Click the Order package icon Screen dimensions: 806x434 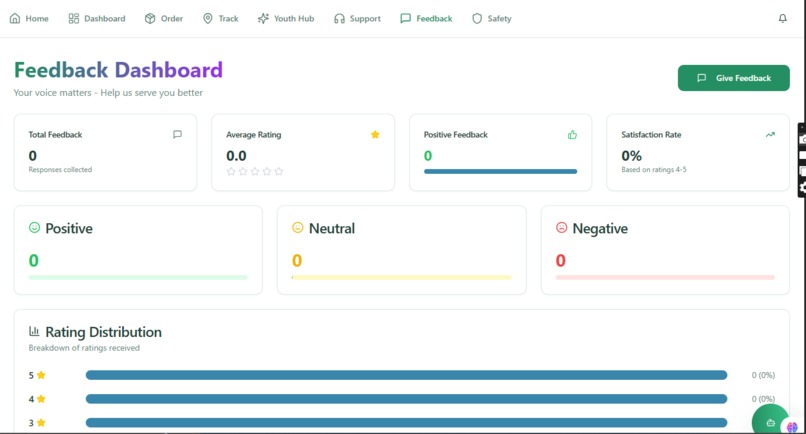pos(150,19)
